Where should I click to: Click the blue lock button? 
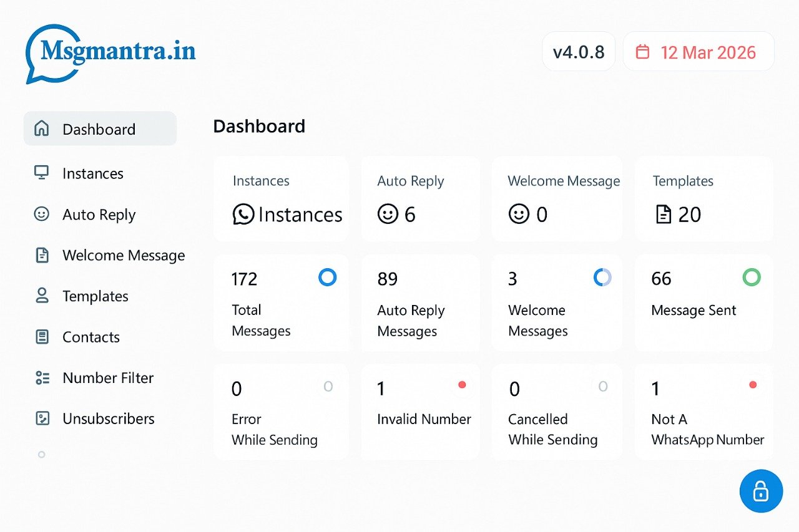pyautogui.click(x=760, y=491)
